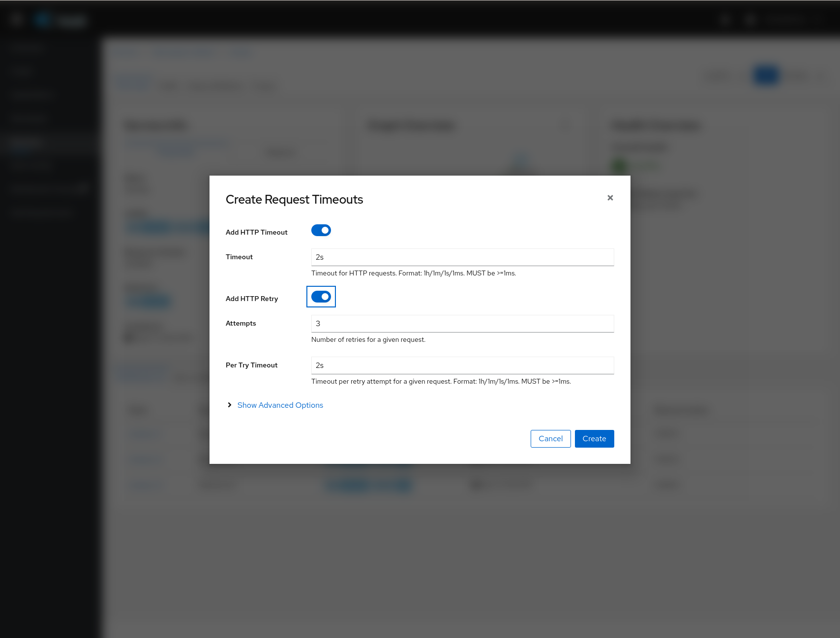Close the Create Request Timeouts dialog
The height and width of the screenshot is (638, 840).
[x=610, y=198]
